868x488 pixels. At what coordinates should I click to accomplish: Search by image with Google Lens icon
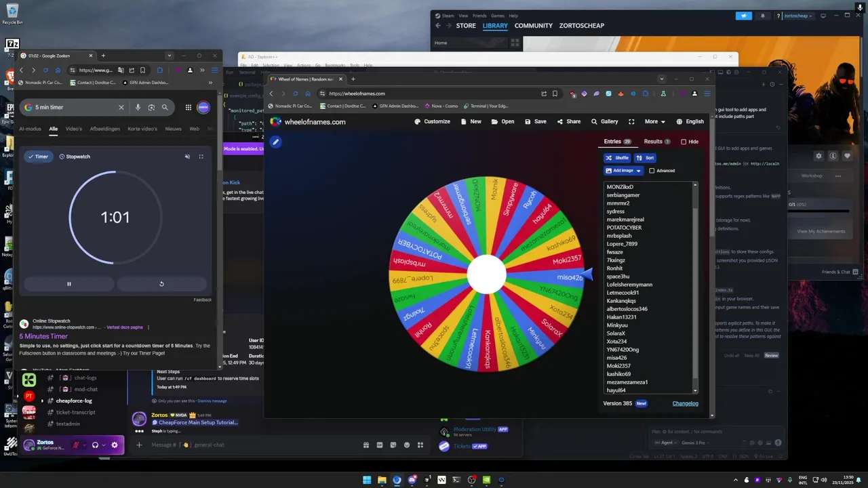click(151, 107)
